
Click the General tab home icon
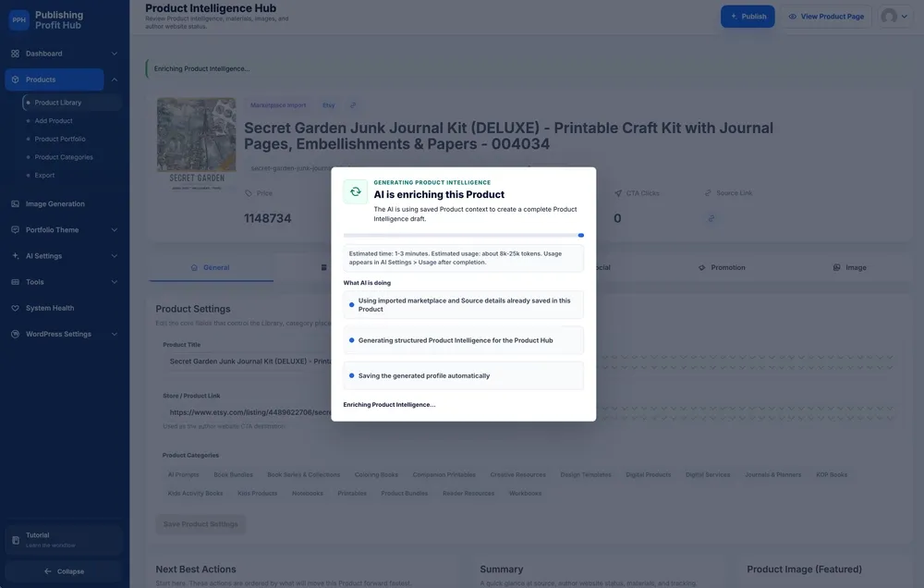pos(194,268)
